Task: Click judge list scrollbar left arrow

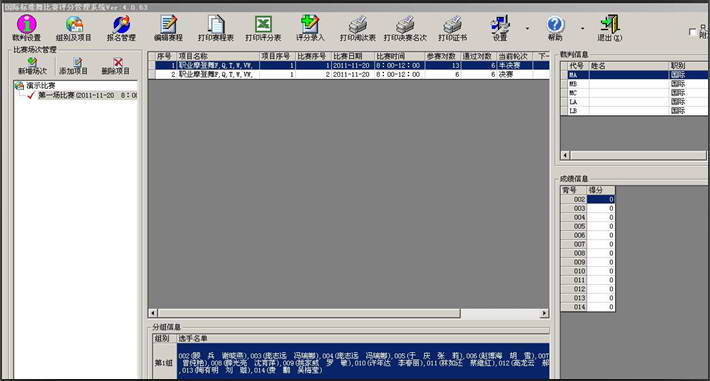Action: click(565, 155)
